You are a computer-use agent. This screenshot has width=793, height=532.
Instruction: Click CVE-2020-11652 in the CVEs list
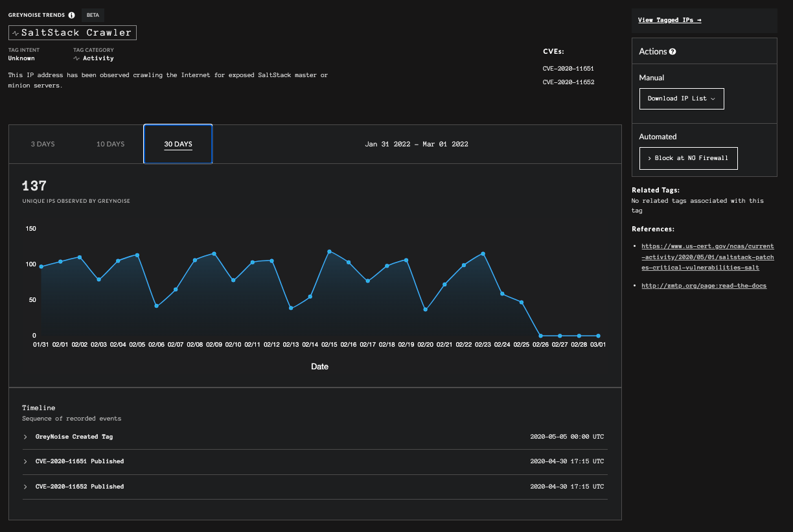click(x=568, y=82)
